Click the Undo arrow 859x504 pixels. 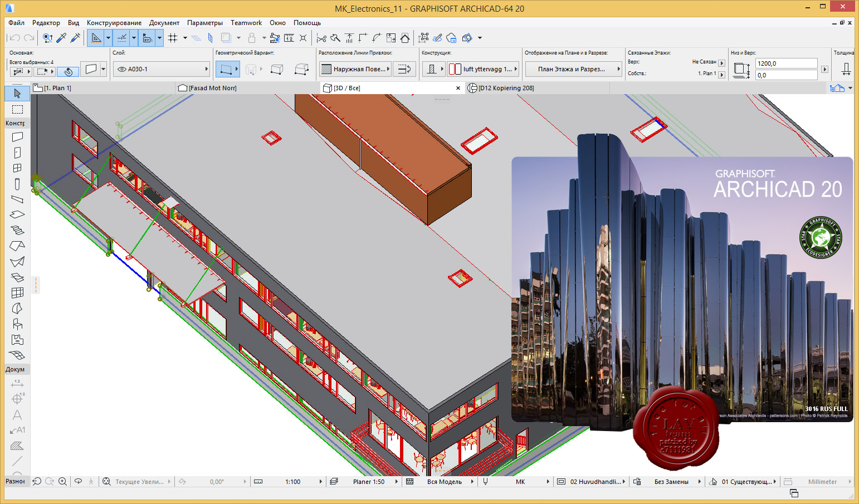[x=15, y=38]
